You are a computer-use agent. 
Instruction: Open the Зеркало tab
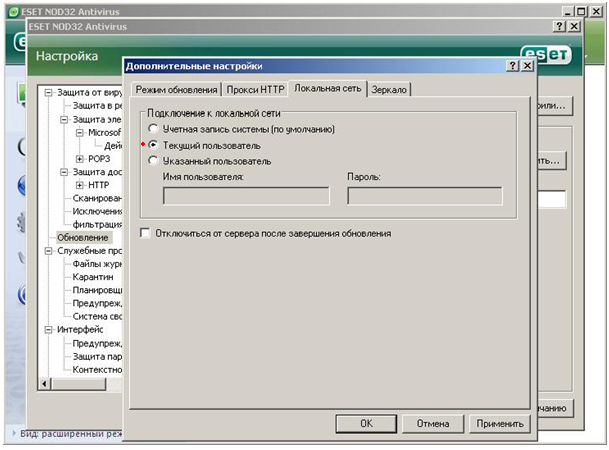(389, 90)
